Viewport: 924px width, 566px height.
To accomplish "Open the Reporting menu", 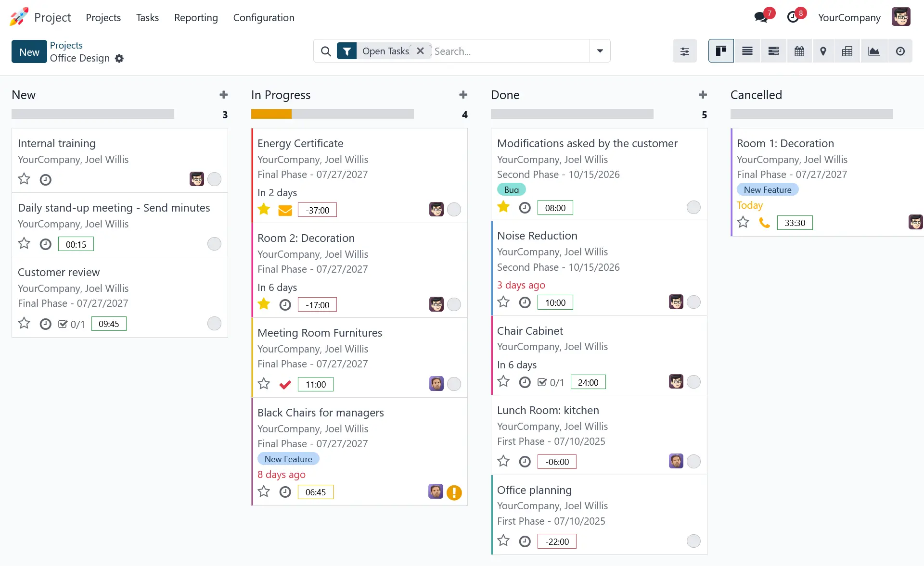I will [196, 18].
